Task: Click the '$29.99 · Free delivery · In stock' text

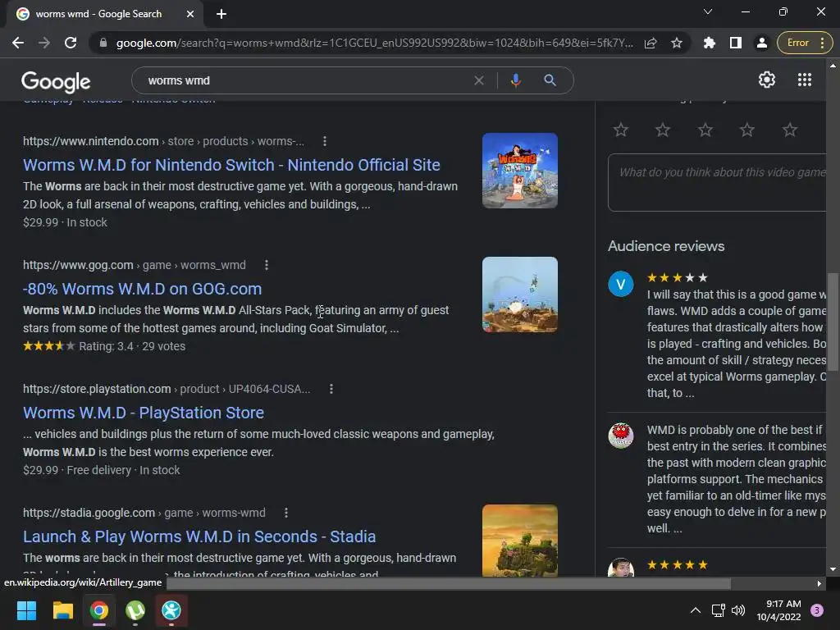Action: 101,470
